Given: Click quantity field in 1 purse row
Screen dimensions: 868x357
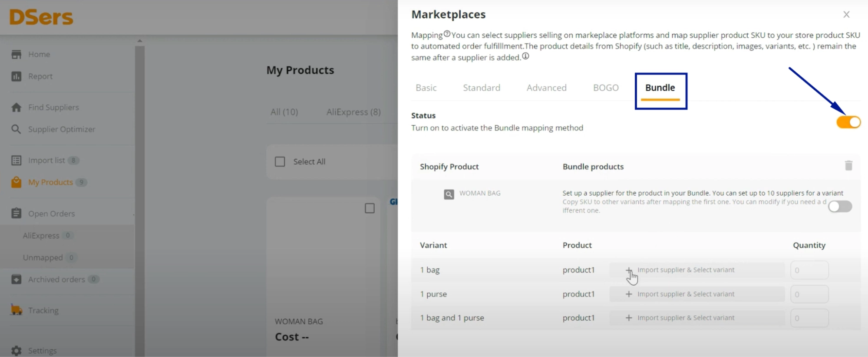Looking at the screenshot, I should [x=809, y=294].
